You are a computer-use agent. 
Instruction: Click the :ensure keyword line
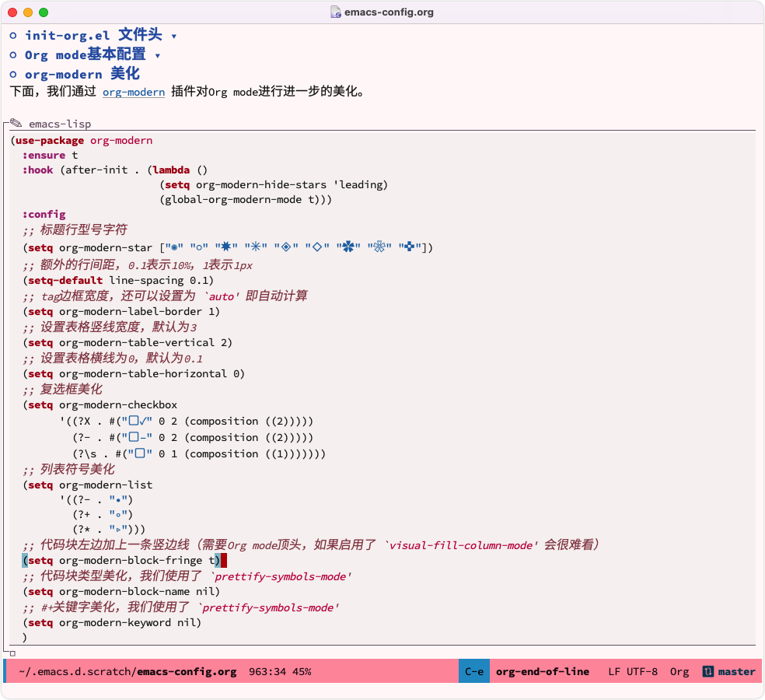[x=51, y=156]
